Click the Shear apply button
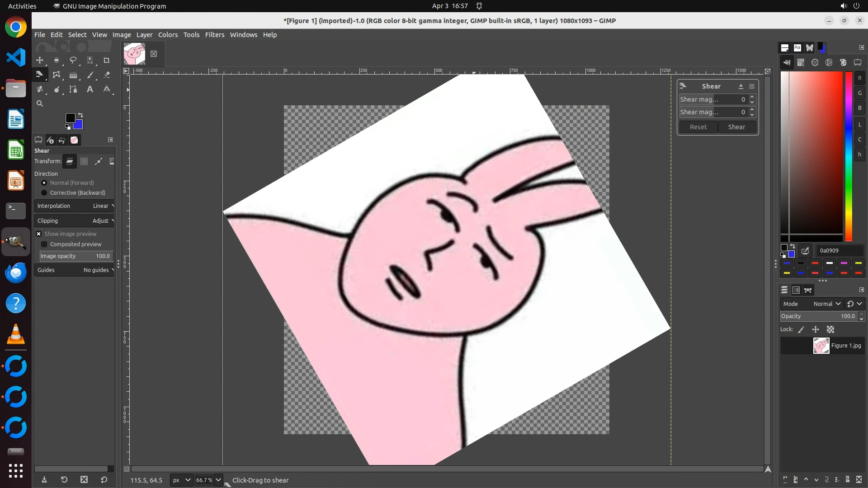This screenshot has height=488, width=868. pyautogui.click(x=736, y=127)
